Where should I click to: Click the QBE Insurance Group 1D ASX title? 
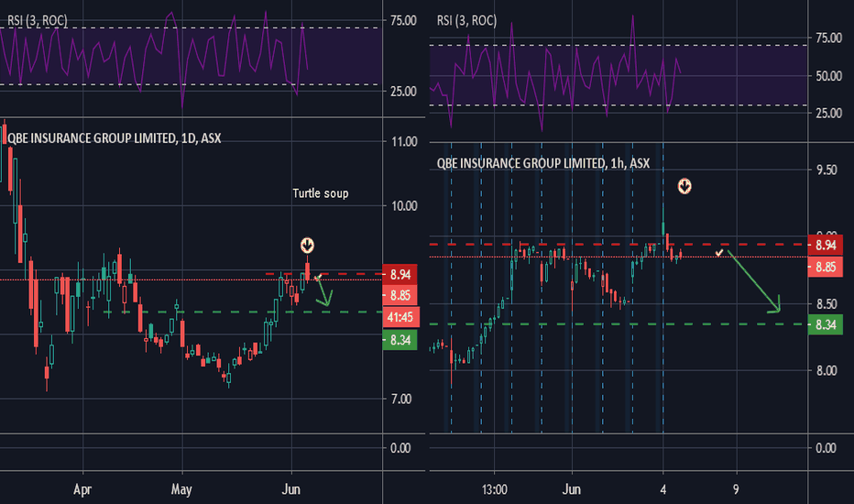tap(115, 138)
